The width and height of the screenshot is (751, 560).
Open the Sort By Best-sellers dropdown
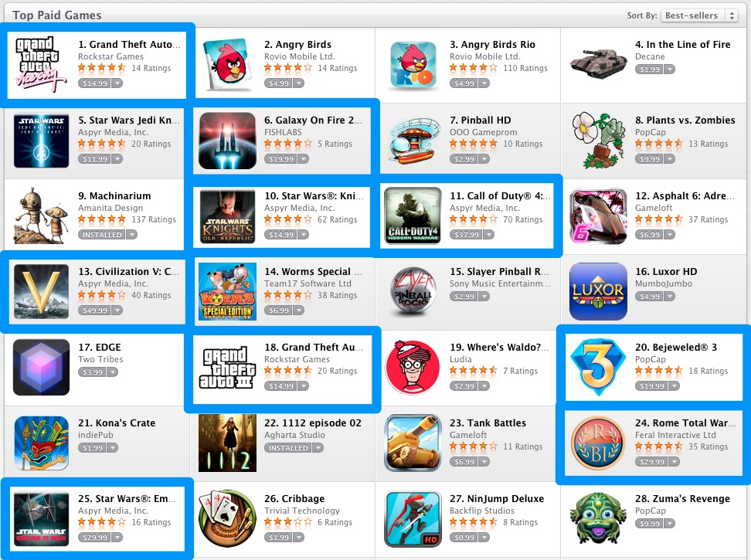click(698, 15)
